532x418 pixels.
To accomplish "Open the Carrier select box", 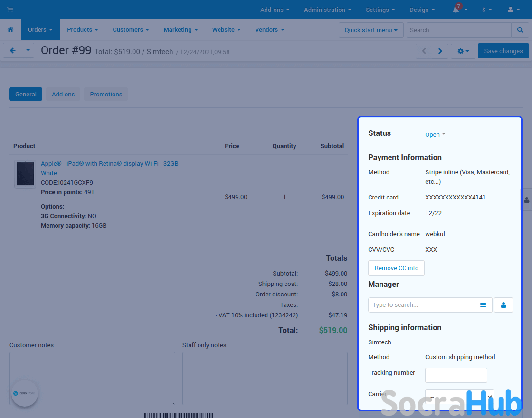I will point(459,396).
